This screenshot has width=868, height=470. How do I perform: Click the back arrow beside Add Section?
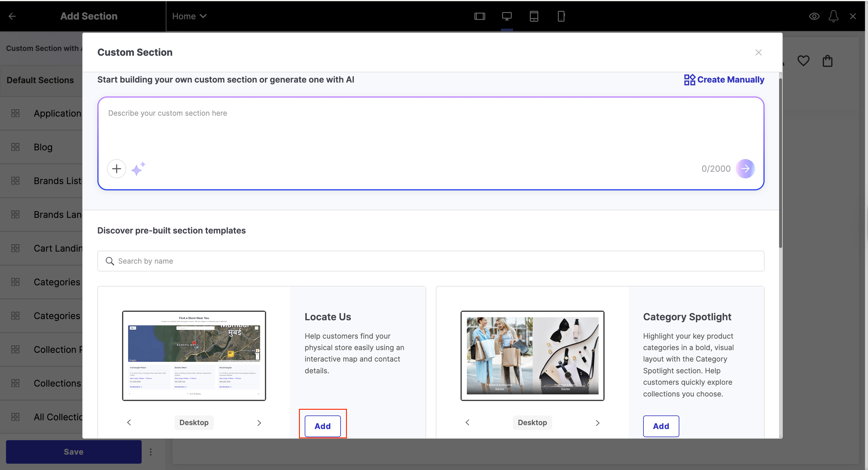click(12, 16)
